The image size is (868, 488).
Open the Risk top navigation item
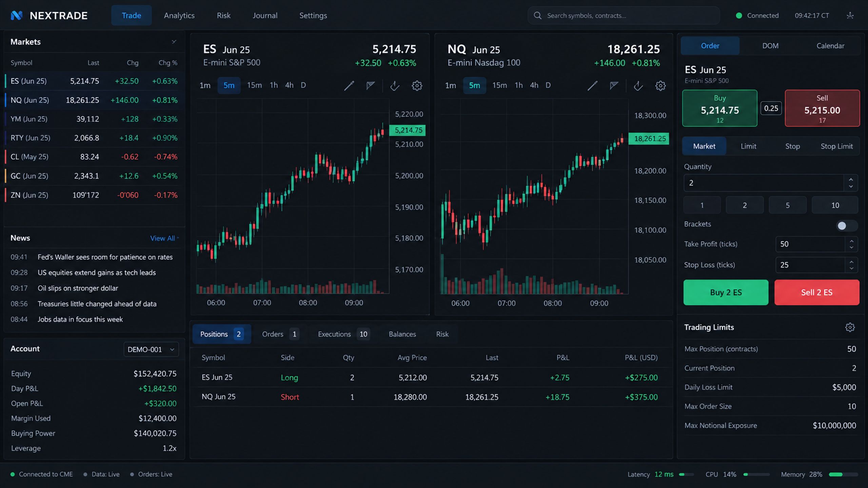coord(223,16)
